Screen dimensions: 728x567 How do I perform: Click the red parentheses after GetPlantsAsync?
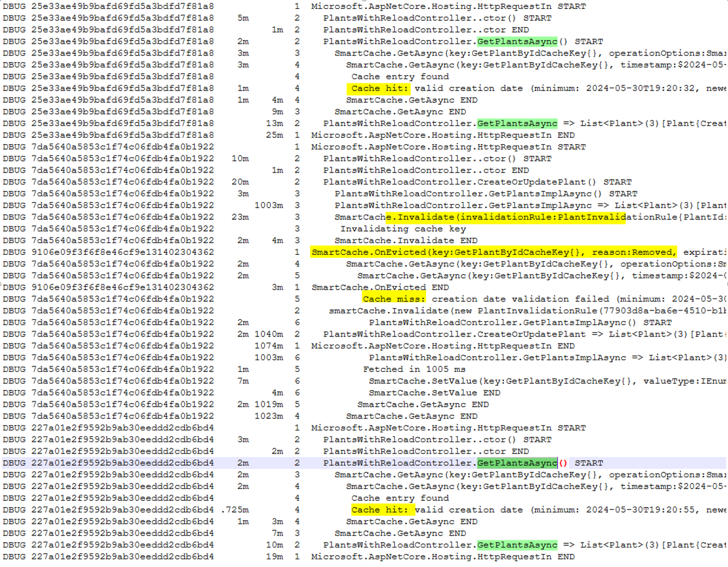563,463
